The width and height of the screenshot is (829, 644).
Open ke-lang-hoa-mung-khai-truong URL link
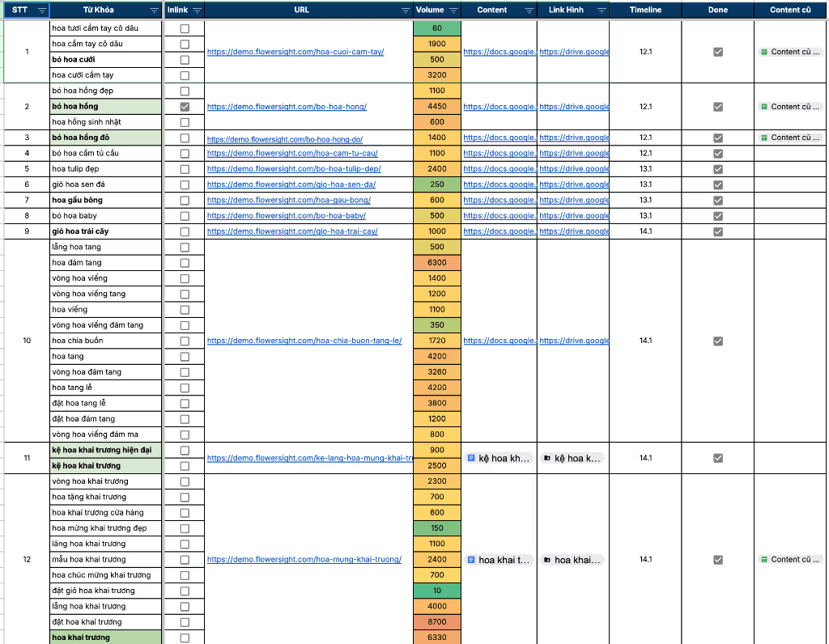(310, 458)
